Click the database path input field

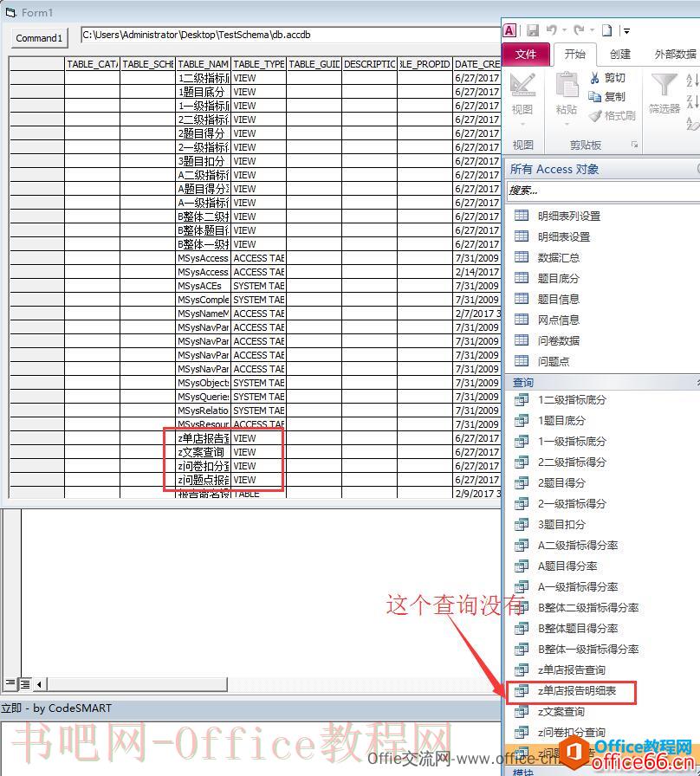pyautogui.click(x=290, y=36)
